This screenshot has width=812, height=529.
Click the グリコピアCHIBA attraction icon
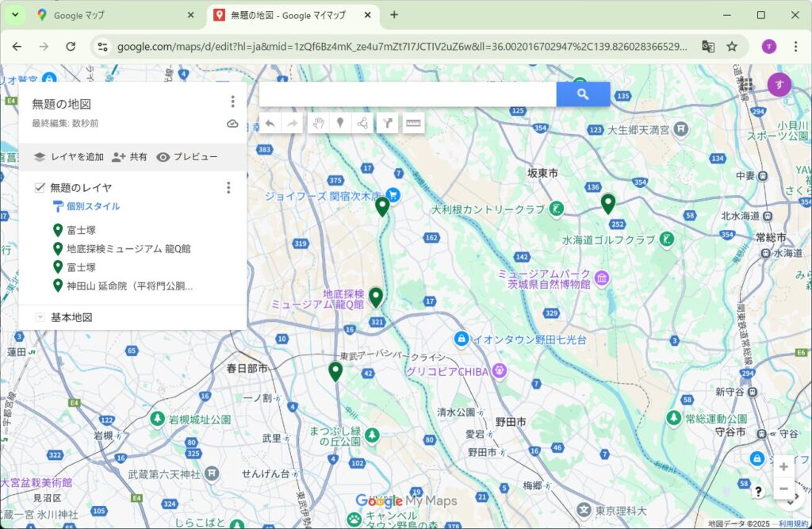(x=500, y=371)
